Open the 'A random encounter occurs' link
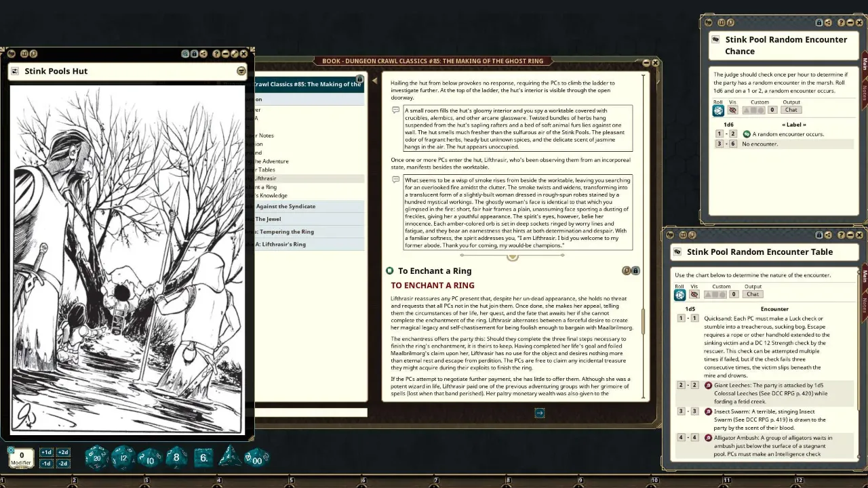 [747, 134]
